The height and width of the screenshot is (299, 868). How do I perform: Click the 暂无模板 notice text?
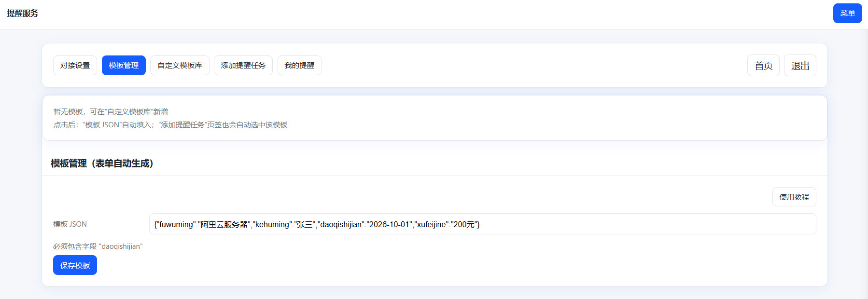111,112
